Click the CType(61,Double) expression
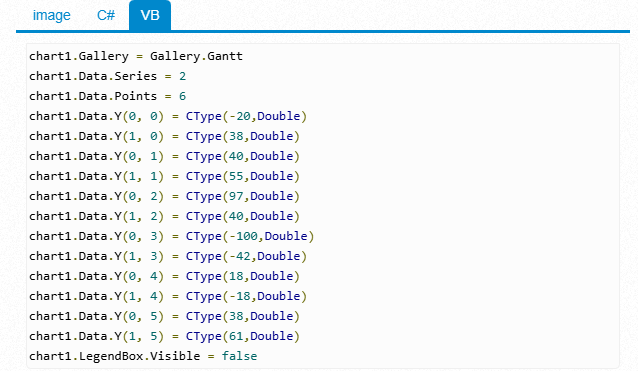The height and width of the screenshot is (371, 638). (x=243, y=336)
